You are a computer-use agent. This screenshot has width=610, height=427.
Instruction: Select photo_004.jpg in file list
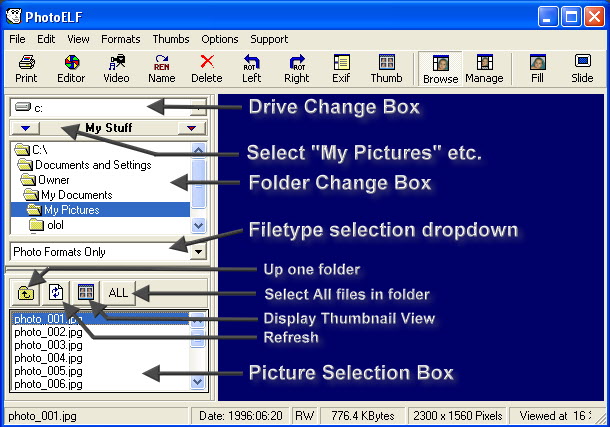101,358
